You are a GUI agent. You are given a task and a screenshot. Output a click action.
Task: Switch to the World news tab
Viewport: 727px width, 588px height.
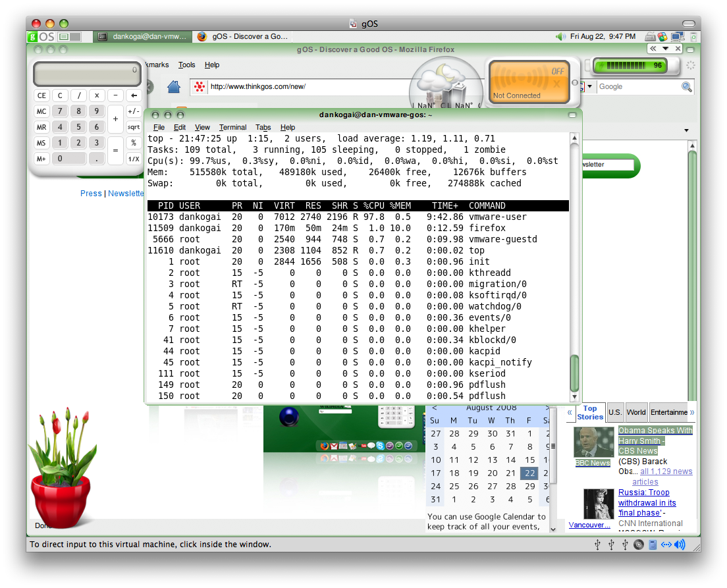[636, 412]
